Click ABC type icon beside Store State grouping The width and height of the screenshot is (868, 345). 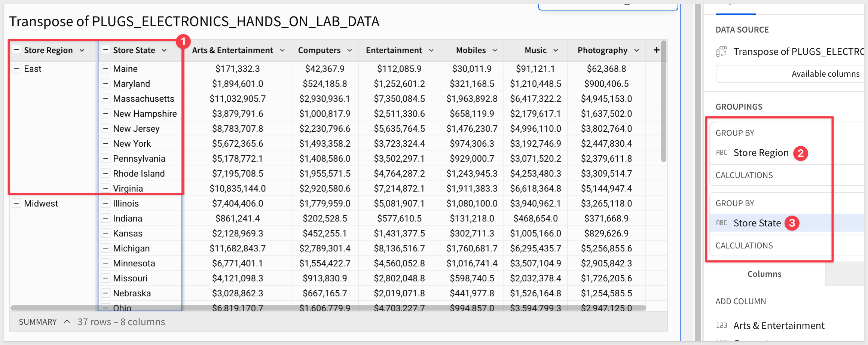click(721, 223)
